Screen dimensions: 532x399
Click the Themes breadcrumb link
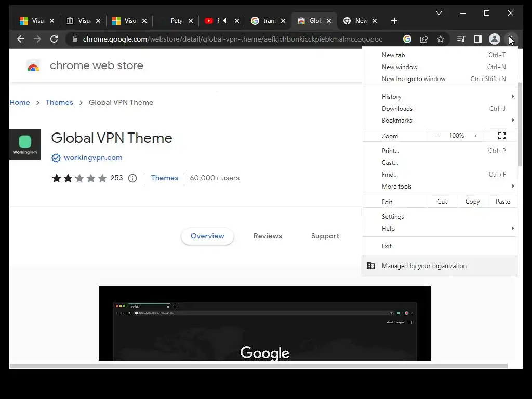pos(59,102)
